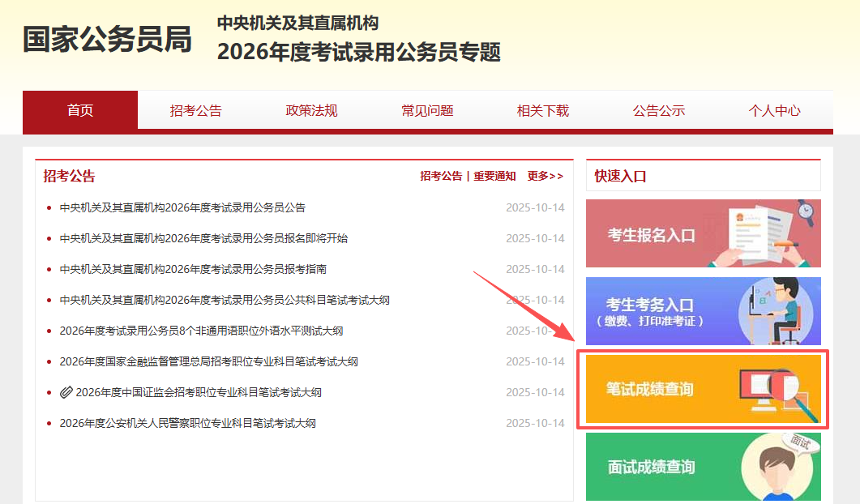860x504 pixels.
Task: Open 笔试成绩查询 written exam score query
Action: (x=702, y=389)
